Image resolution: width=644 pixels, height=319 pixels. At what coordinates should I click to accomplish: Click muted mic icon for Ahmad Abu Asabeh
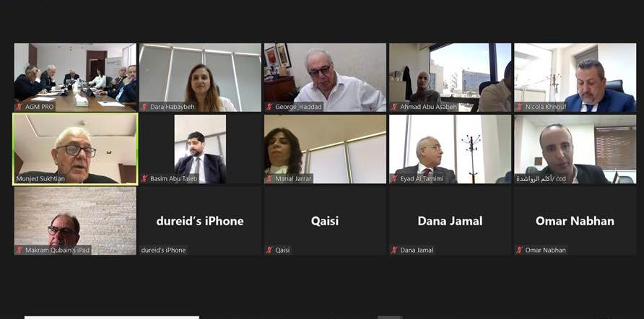tap(394, 107)
